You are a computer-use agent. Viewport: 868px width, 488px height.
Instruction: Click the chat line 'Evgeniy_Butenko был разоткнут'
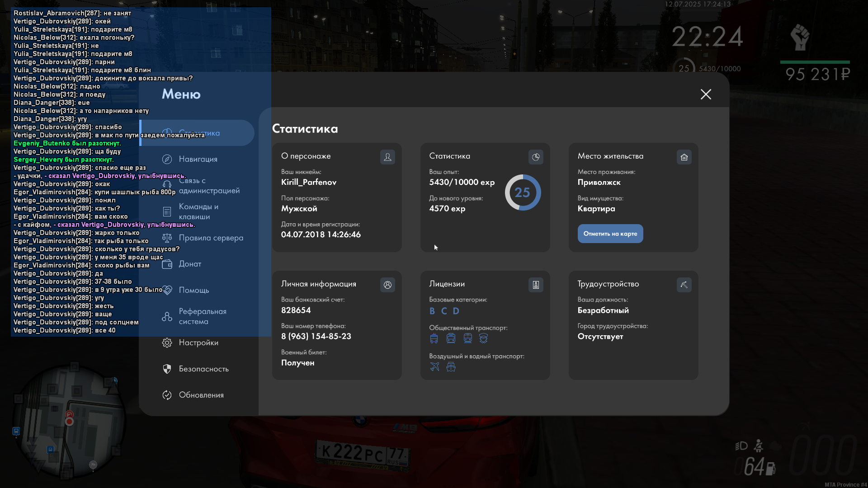pos(67,143)
